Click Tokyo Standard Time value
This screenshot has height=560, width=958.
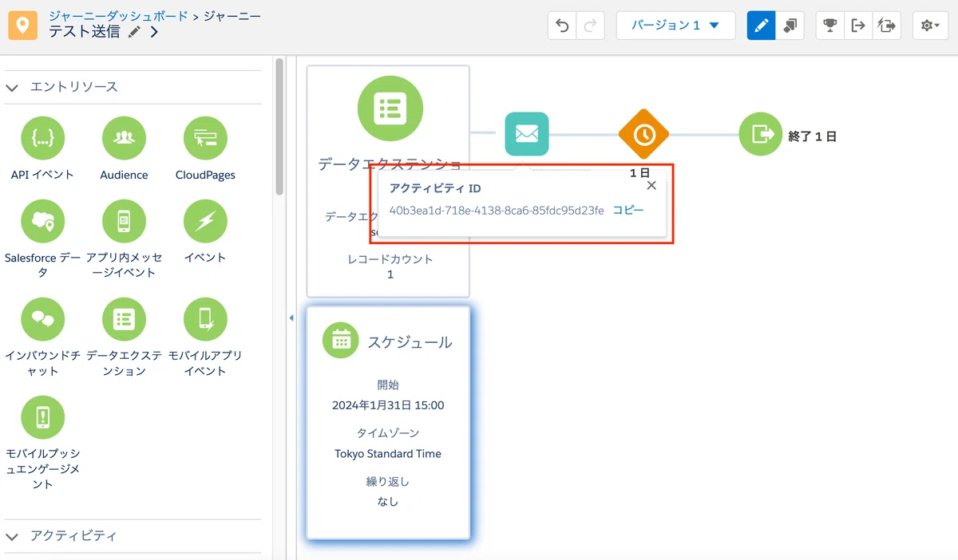click(x=388, y=454)
